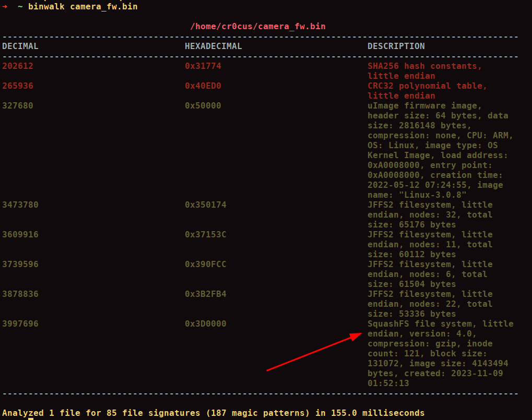The image size is (532, 420).
Task: Click the red prompt arrow symbol
Action: 5,6
